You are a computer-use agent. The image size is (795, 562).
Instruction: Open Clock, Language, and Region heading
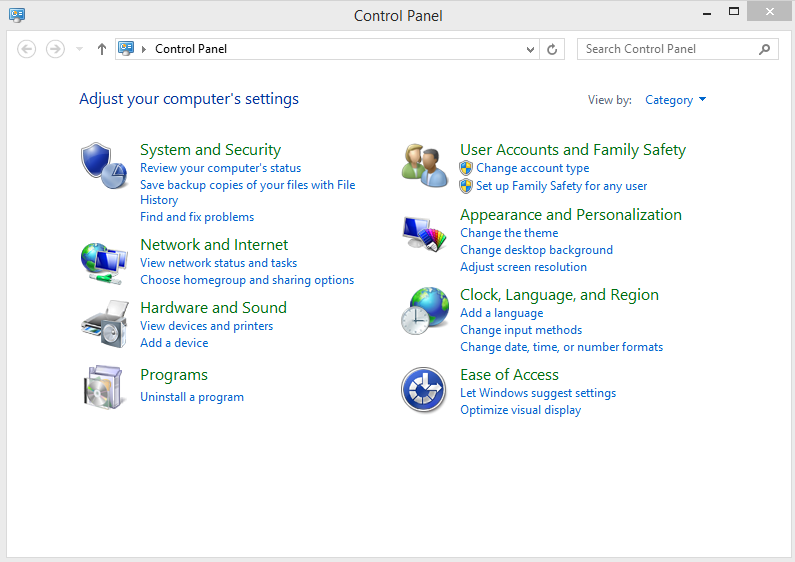tap(559, 295)
